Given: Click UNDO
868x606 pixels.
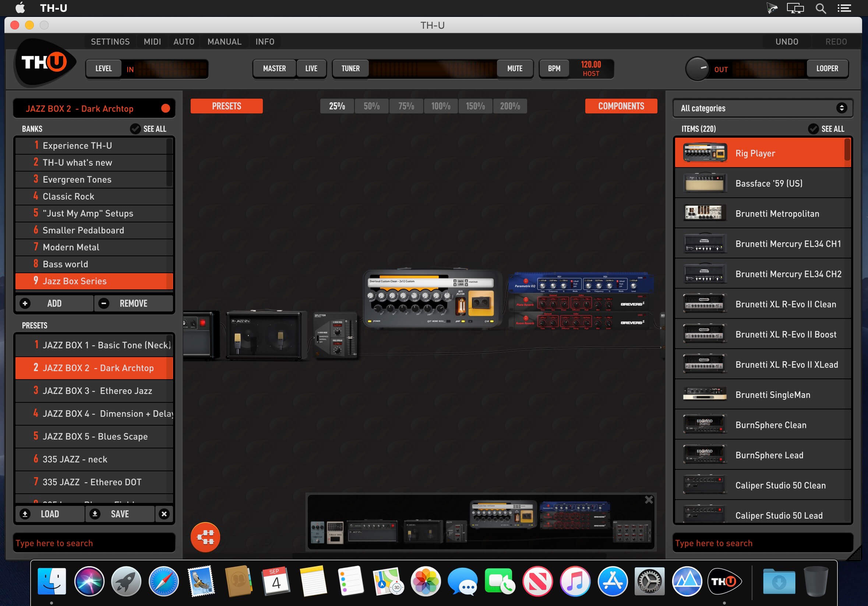Looking at the screenshot, I should pyautogui.click(x=787, y=42).
